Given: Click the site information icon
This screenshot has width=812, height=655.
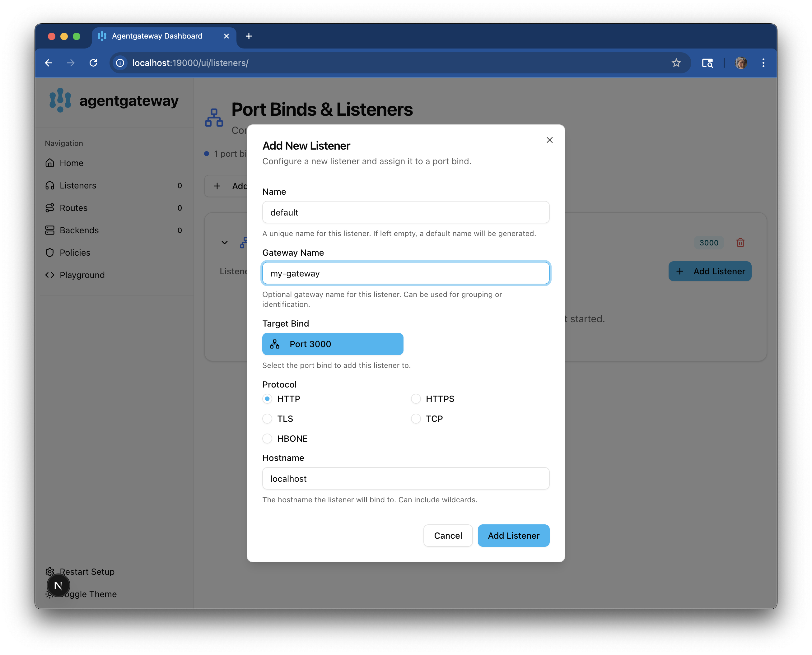Looking at the screenshot, I should [120, 63].
